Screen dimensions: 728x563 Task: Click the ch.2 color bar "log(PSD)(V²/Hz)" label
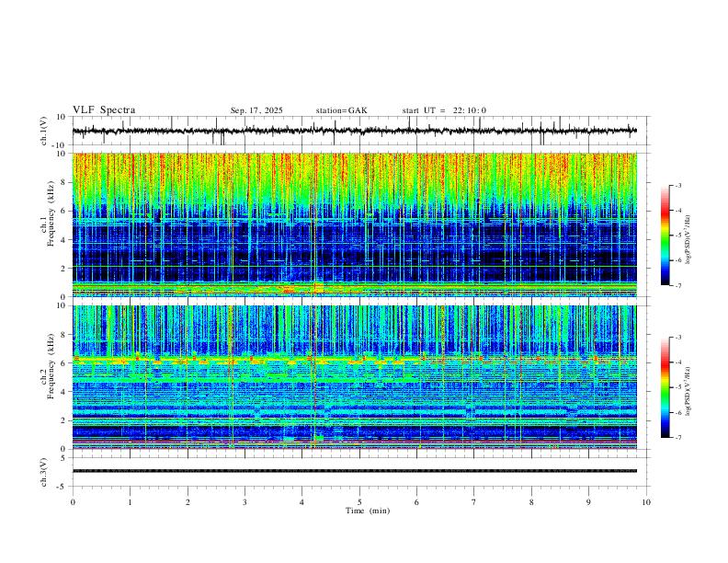click(688, 391)
